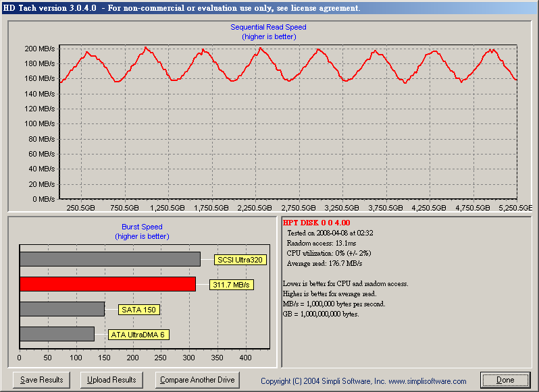Screen dimensions: 539x392
Task: Click the ATA UltraDMA 6 label
Action: (138, 335)
